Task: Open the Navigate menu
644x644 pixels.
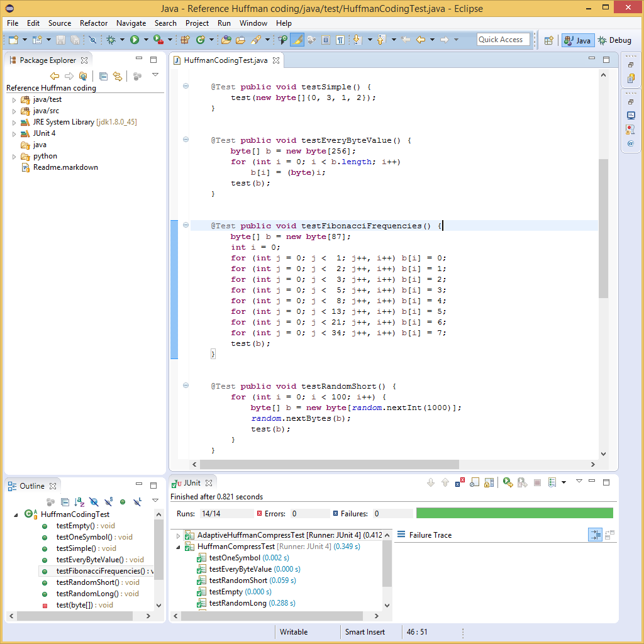Action: 131,23
